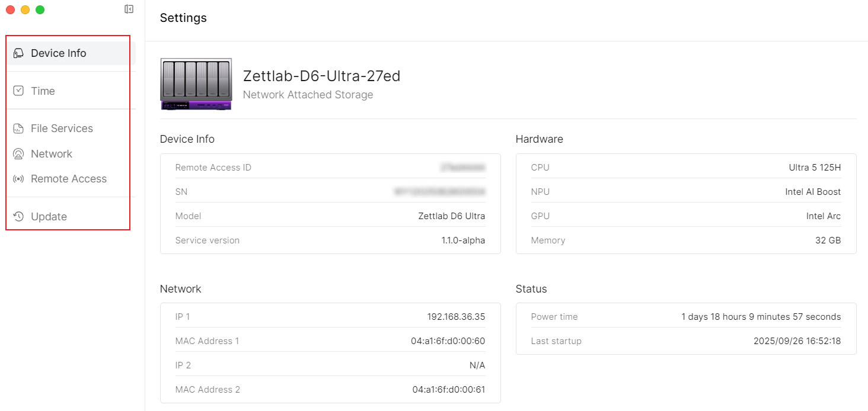The image size is (868, 411).
Task: Click the IP 1 address value
Action: tap(456, 317)
